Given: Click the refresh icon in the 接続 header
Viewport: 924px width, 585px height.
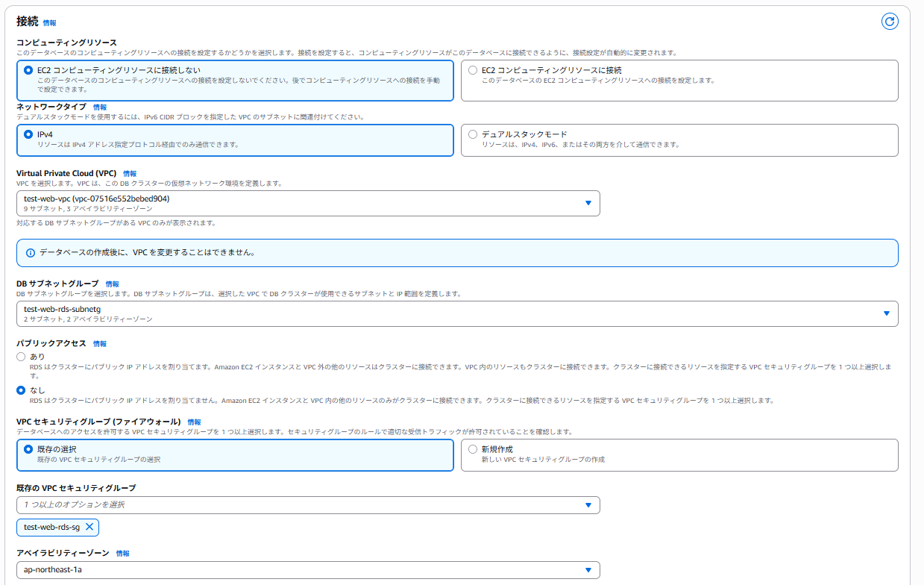Looking at the screenshot, I should click(x=889, y=22).
